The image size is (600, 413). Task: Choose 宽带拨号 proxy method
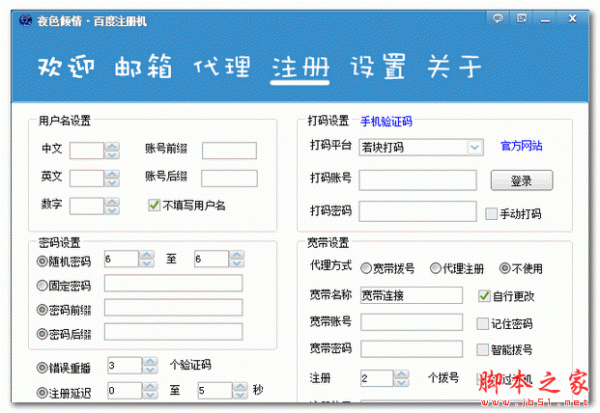(366, 268)
